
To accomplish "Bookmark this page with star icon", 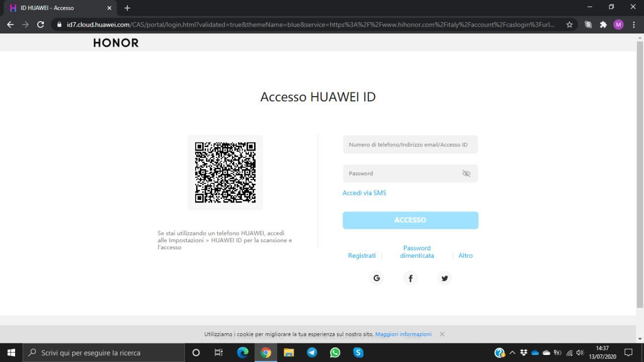I will point(570,25).
